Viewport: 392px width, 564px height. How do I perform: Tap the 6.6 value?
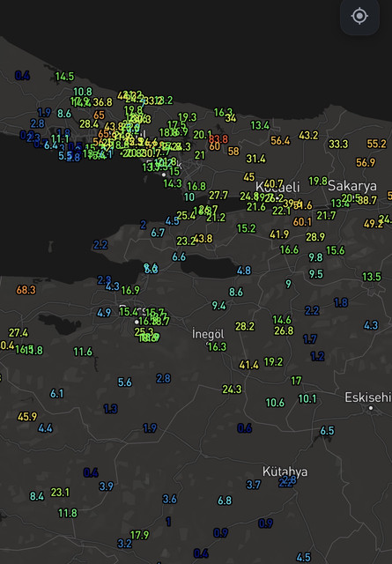point(179,256)
